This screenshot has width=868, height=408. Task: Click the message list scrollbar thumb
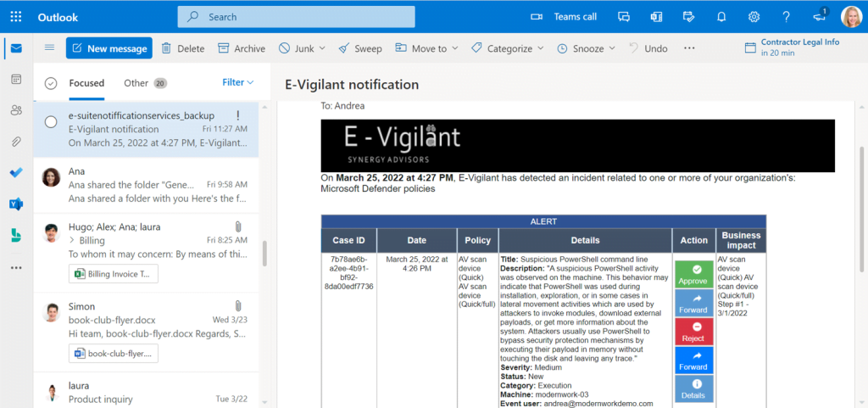(264, 253)
